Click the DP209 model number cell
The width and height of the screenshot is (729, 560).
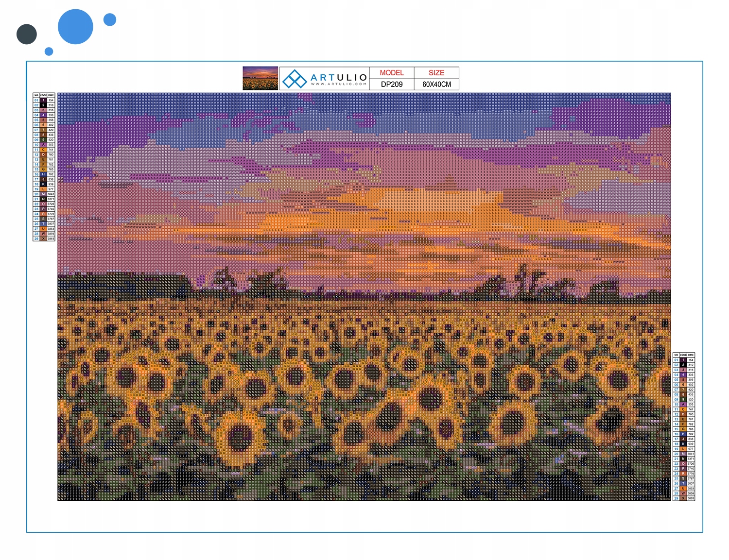392,84
